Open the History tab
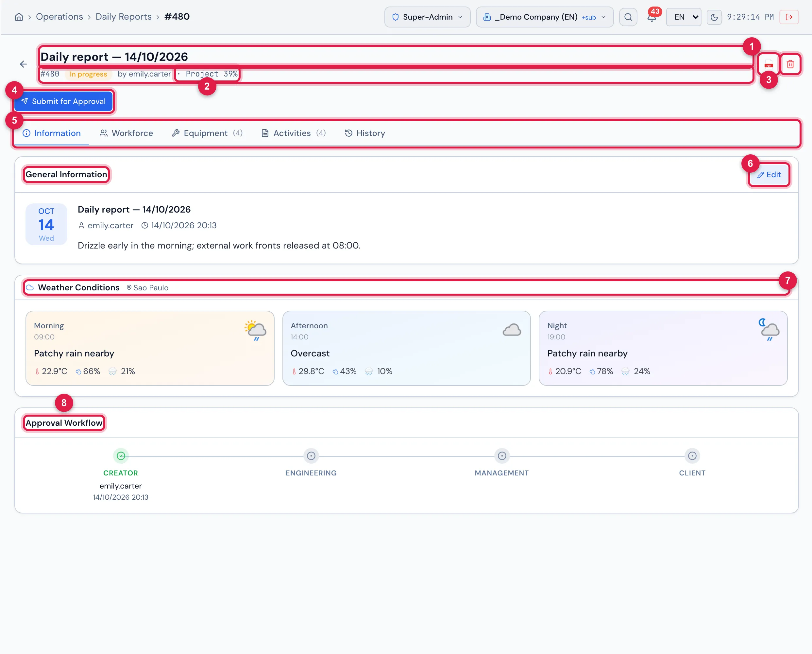This screenshot has width=812, height=654. point(365,133)
